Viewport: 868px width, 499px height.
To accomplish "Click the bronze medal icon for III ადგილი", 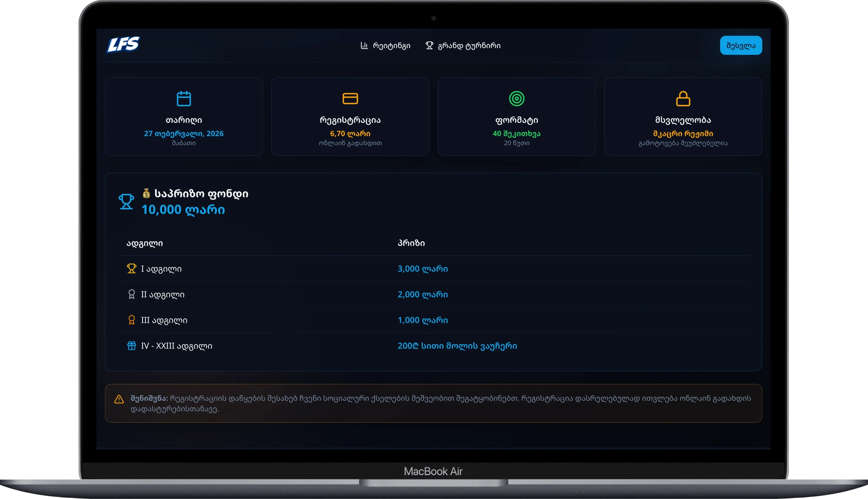I will coord(131,320).
